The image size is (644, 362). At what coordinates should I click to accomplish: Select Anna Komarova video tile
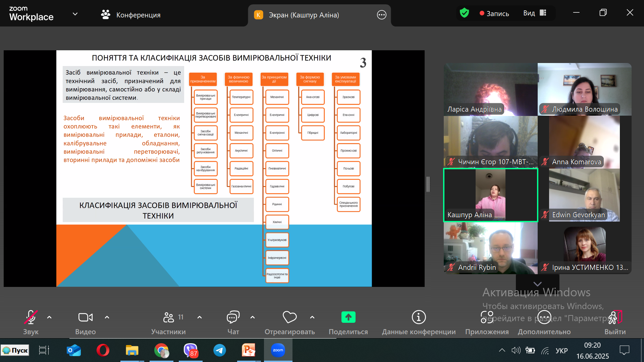(584, 142)
